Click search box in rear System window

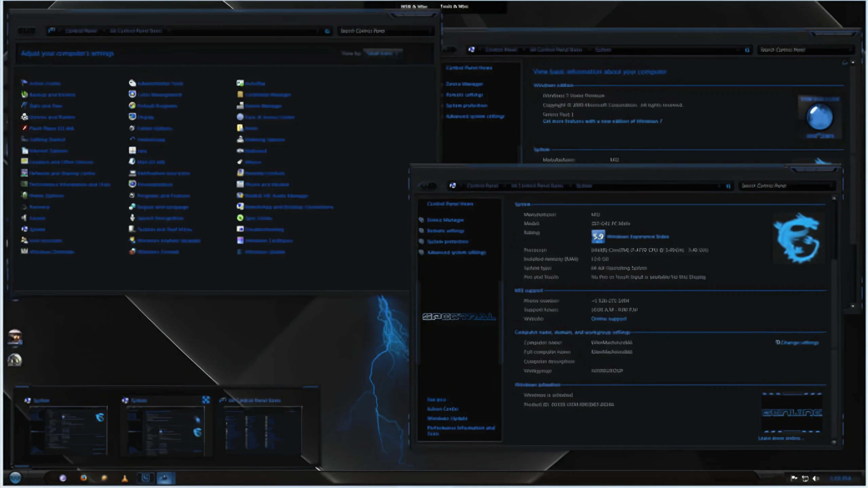[x=806, y=50]
